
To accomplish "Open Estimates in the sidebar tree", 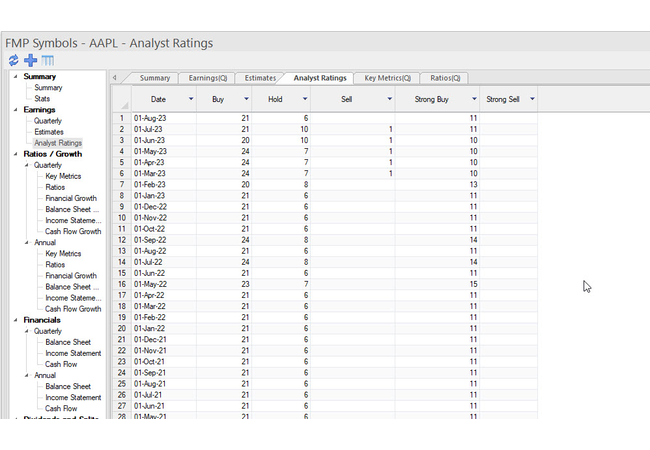I will pyautogui.click(x=49, y=132).
